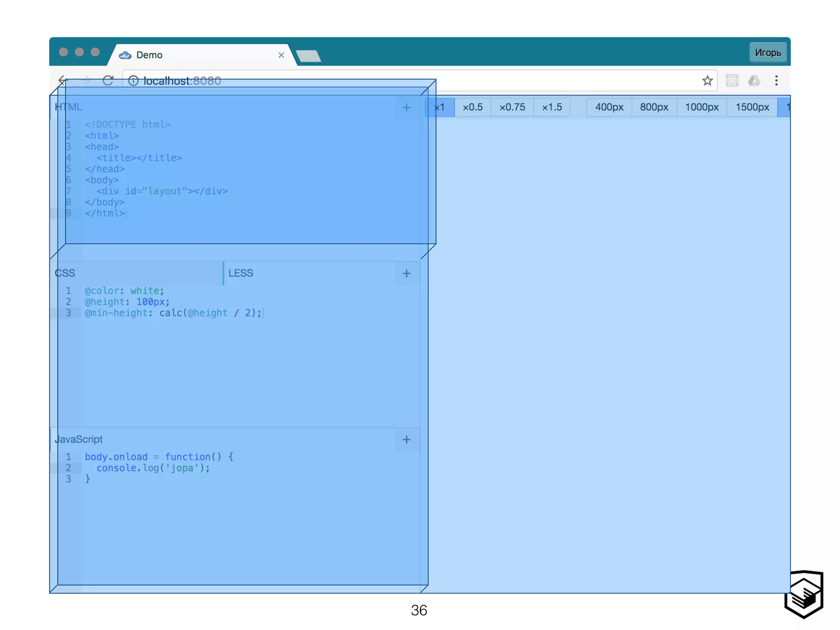Viewport: 840px width, 630px height.
Task: Select the x0.5 zoom scale
Action: 472,107
